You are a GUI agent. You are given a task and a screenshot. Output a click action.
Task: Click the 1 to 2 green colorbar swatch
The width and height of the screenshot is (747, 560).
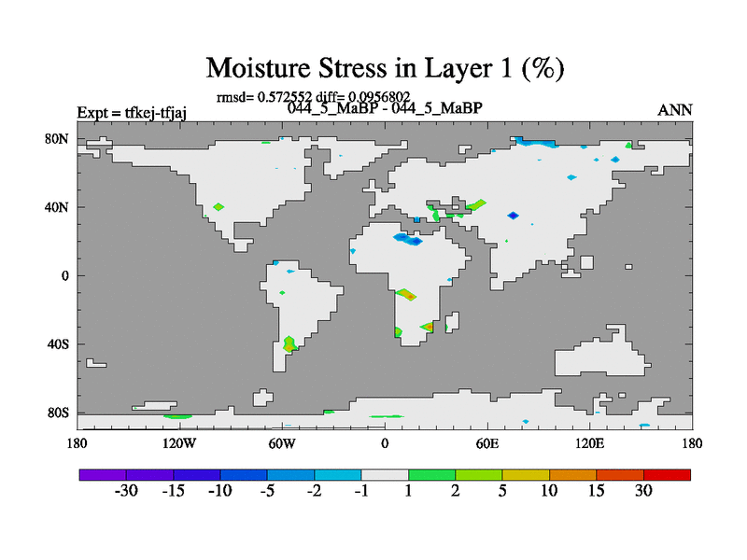[x=431, y=475]
